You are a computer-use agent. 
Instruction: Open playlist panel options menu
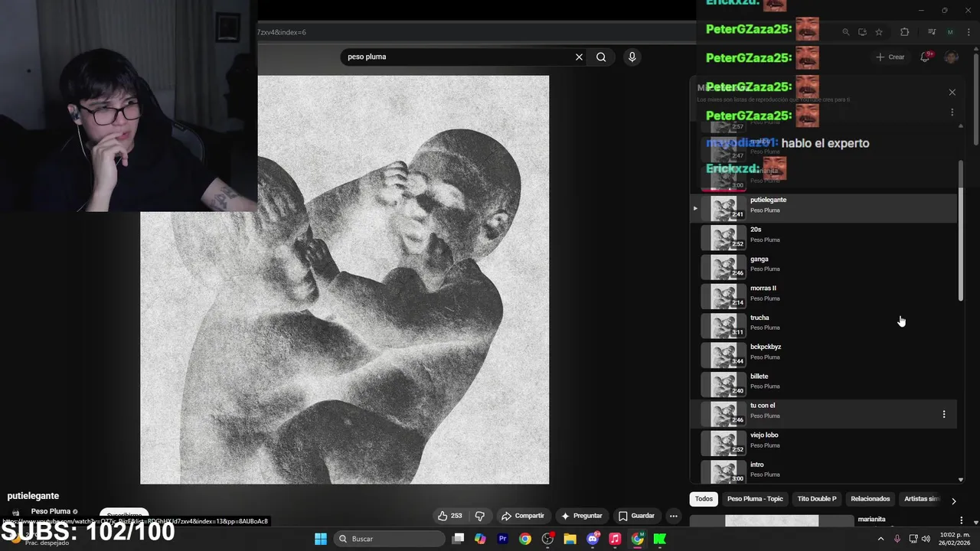952,112
